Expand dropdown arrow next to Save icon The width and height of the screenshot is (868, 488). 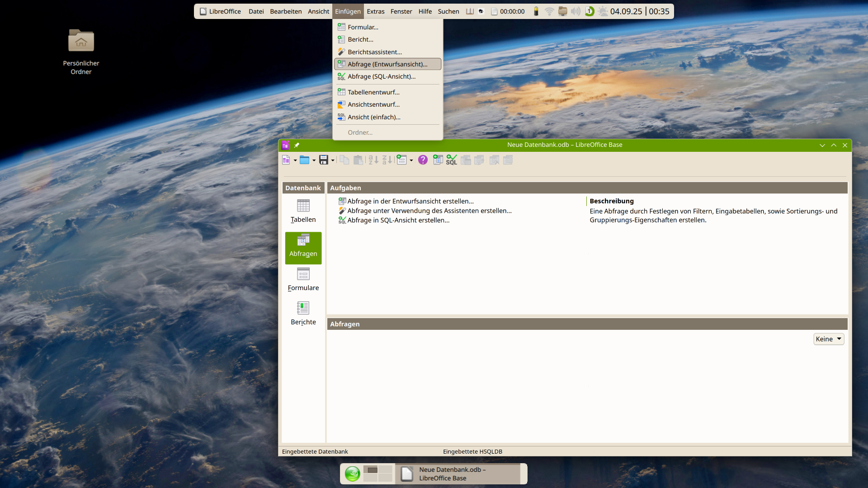pos(333,160)
